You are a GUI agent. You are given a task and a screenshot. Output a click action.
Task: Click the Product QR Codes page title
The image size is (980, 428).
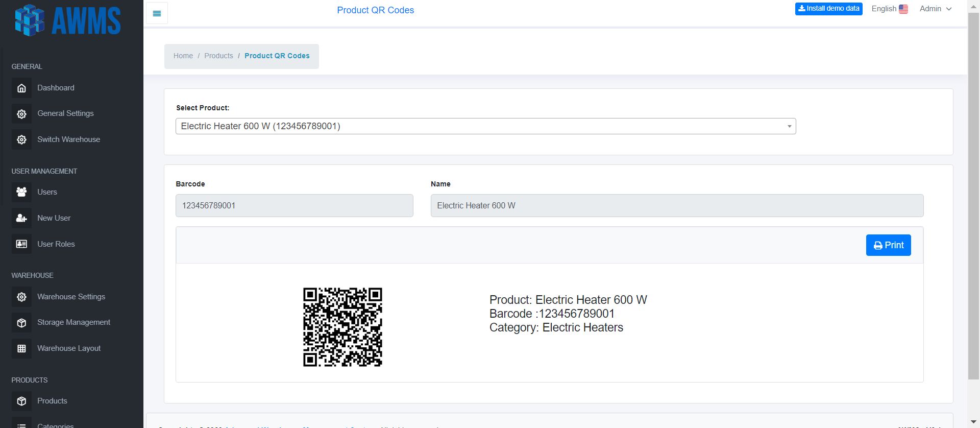(x=375, y=10)
